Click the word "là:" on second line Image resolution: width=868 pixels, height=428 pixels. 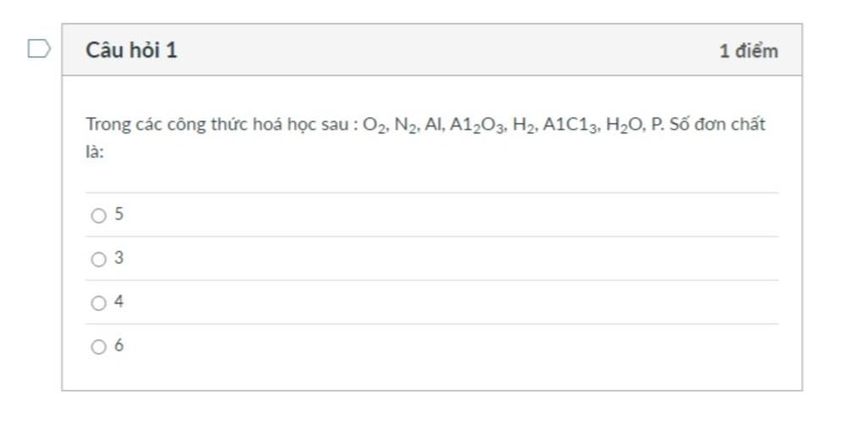[94, 152]
